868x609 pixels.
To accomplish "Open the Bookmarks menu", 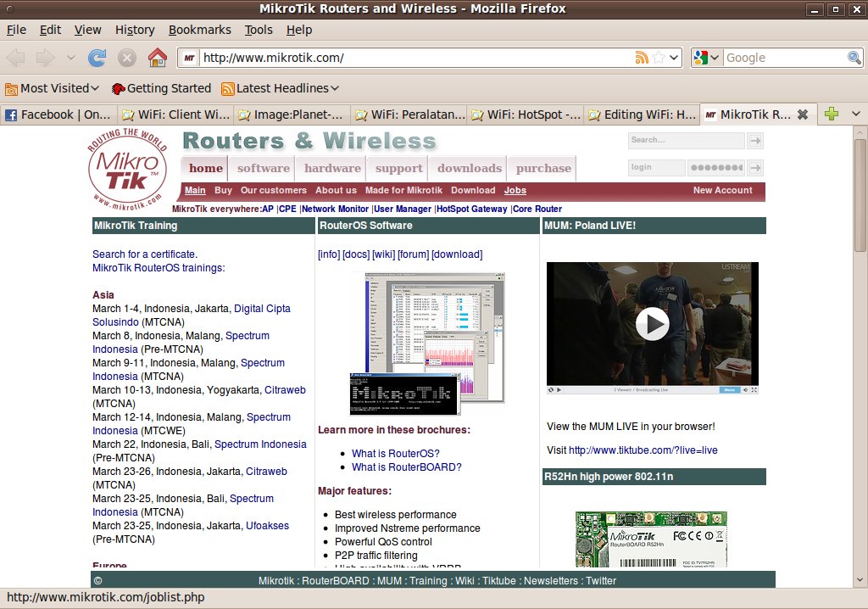I will click(199, 30).
